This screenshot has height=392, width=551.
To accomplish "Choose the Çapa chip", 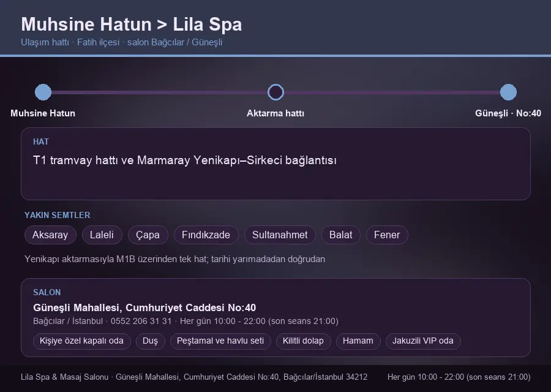I will pos(148,235).
